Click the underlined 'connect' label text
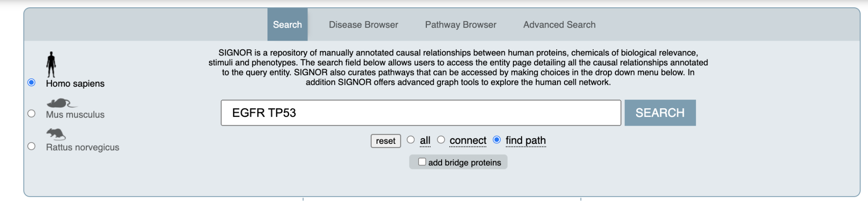868x201 pixels. tap(468, 140)
